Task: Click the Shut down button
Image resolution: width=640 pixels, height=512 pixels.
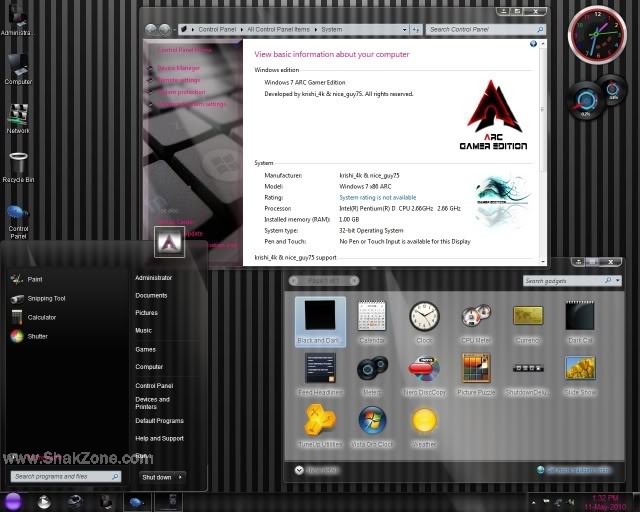Action: point(157,477)
